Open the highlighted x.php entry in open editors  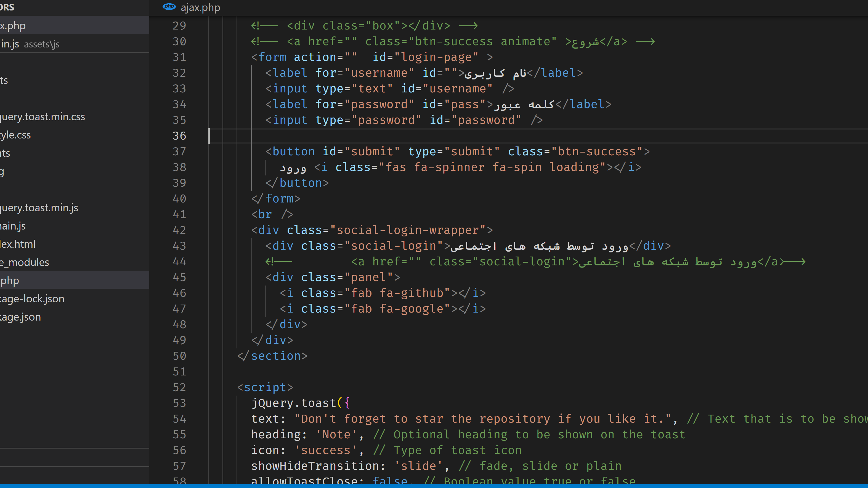(74, 25)
